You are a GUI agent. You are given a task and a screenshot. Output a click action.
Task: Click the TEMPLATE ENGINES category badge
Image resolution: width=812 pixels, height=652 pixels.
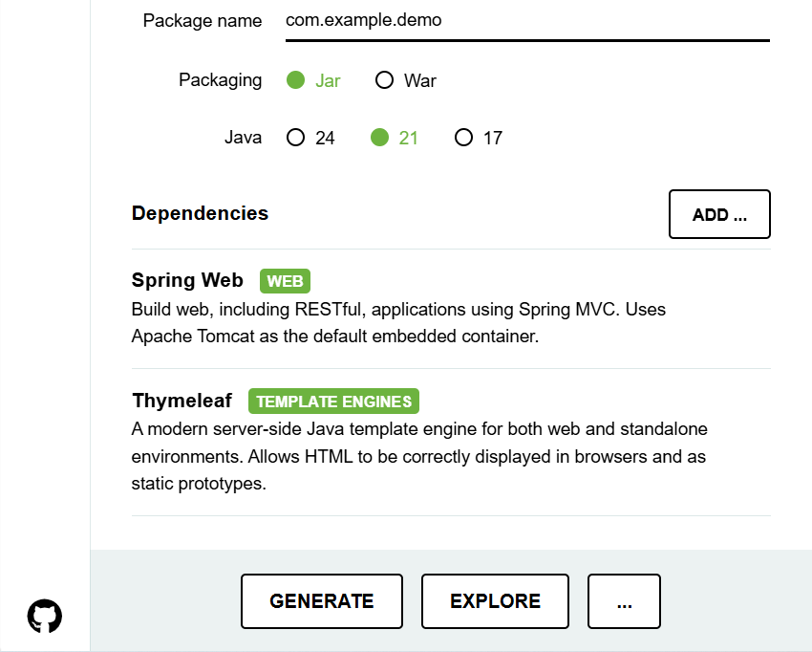[x=333, y=402]
